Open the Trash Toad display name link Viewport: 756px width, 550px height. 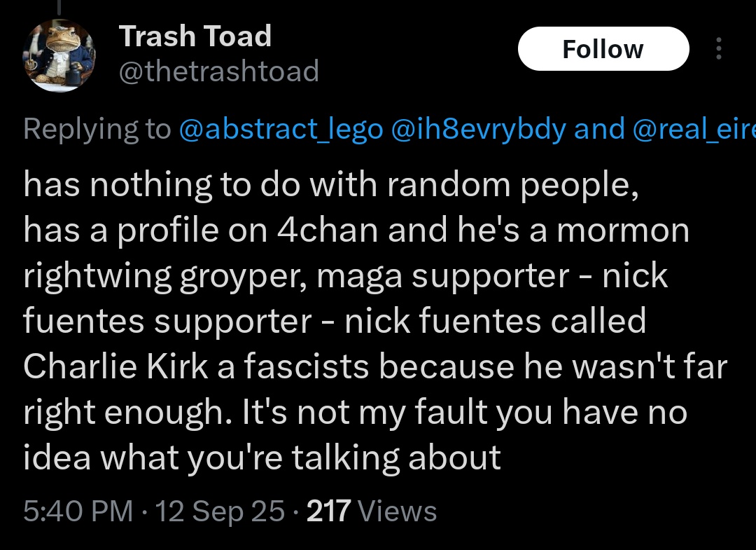(x=195, y=36)
